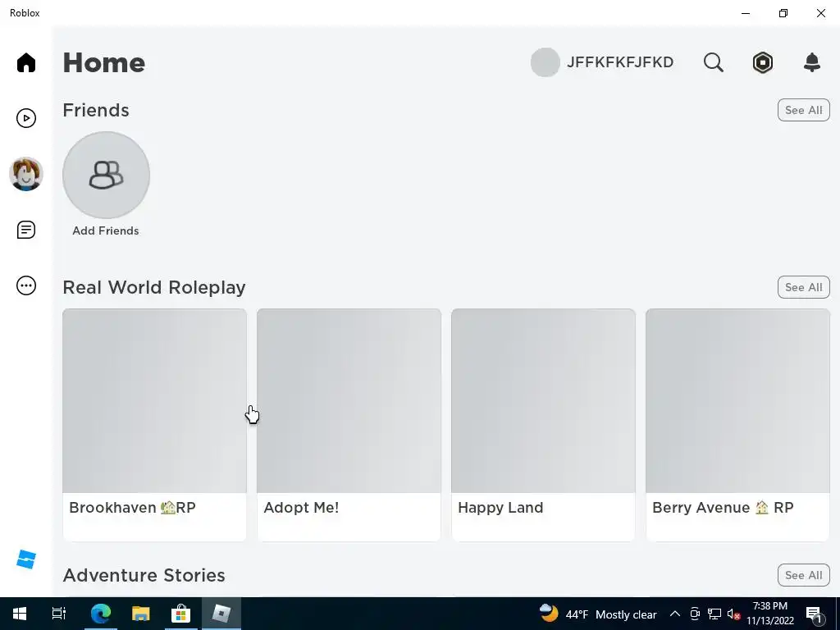Click the Friends section heading
Viewport: 840px width, 630px height.
coord(96,111)
